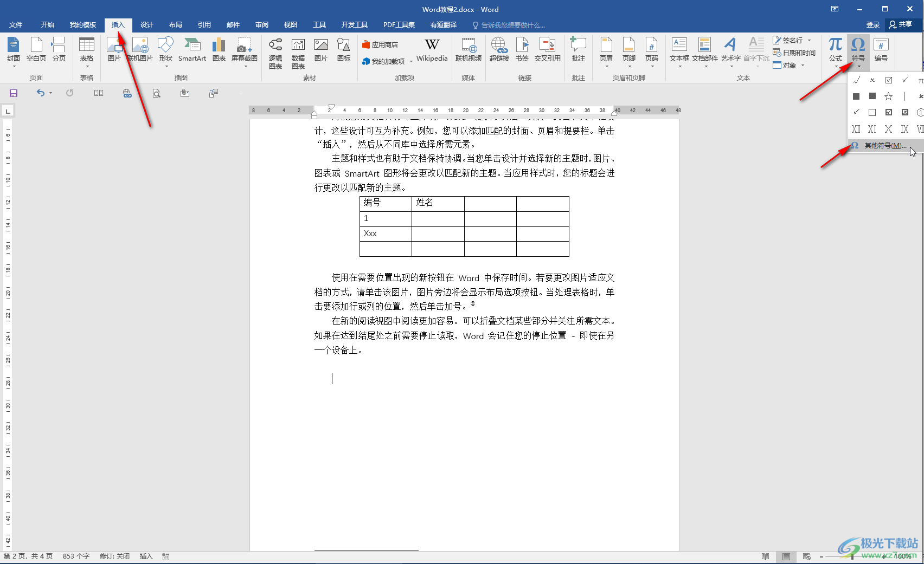Undo the last action
924x564 pixels.
(40, 93)
